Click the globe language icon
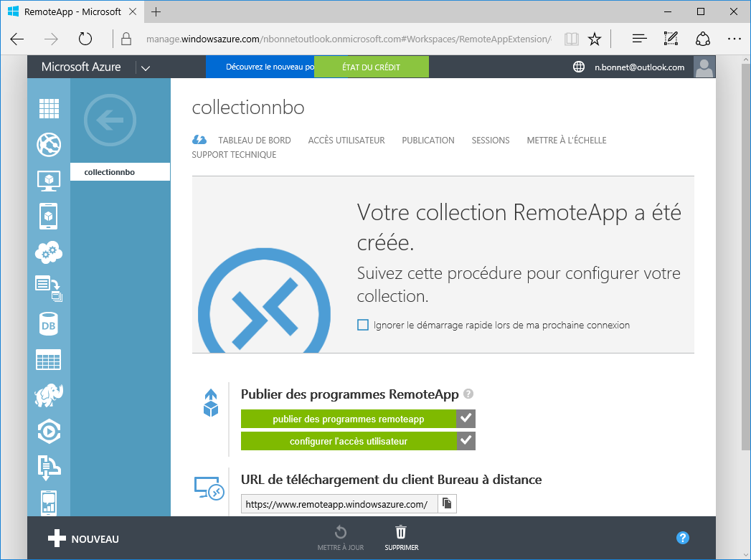This screenshot has height=560, width=751. (x=579, y=67)
